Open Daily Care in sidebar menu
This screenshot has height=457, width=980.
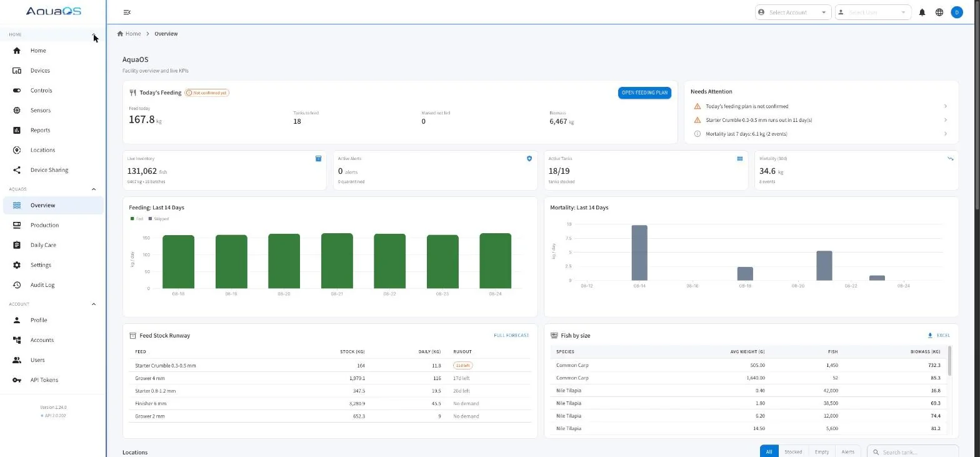(x=53, y=245)
